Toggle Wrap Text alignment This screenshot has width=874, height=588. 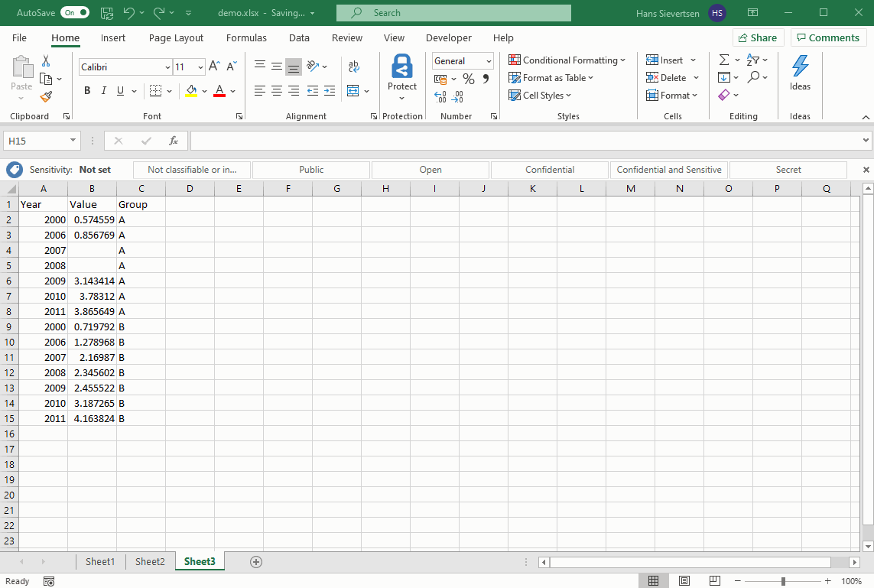pos(353,67)
